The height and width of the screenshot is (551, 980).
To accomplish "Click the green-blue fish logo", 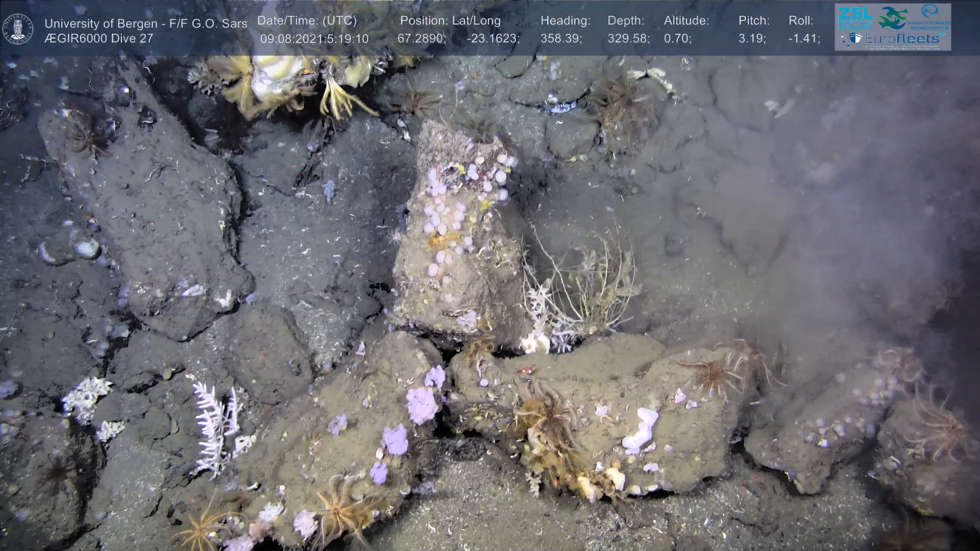I will [892, 17].
